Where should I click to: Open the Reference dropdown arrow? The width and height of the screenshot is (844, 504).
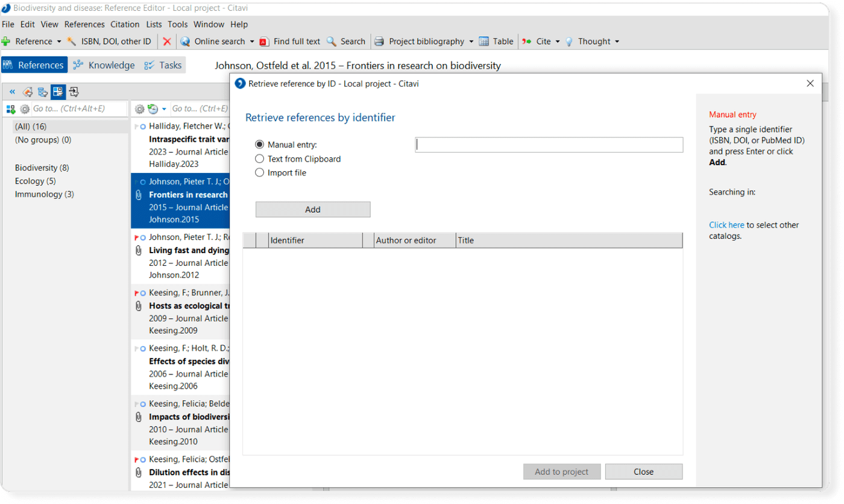[x=58, y=41]
